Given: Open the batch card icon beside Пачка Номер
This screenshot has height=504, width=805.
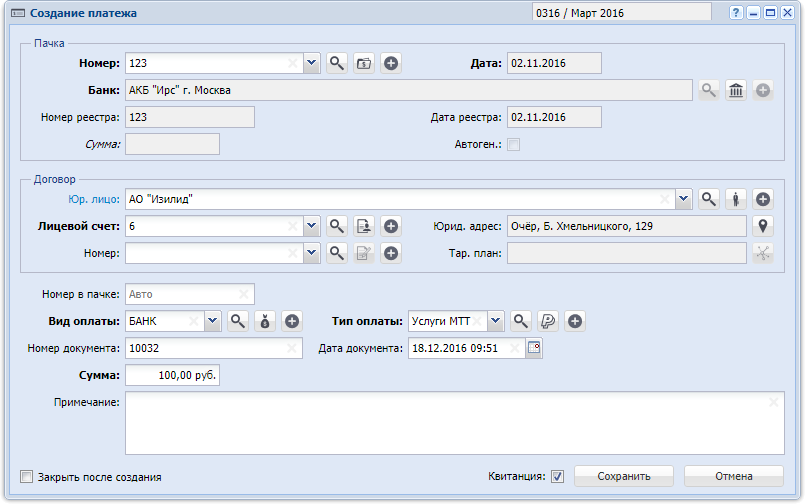Looking at the screenshot, I should tap(364, 63).
